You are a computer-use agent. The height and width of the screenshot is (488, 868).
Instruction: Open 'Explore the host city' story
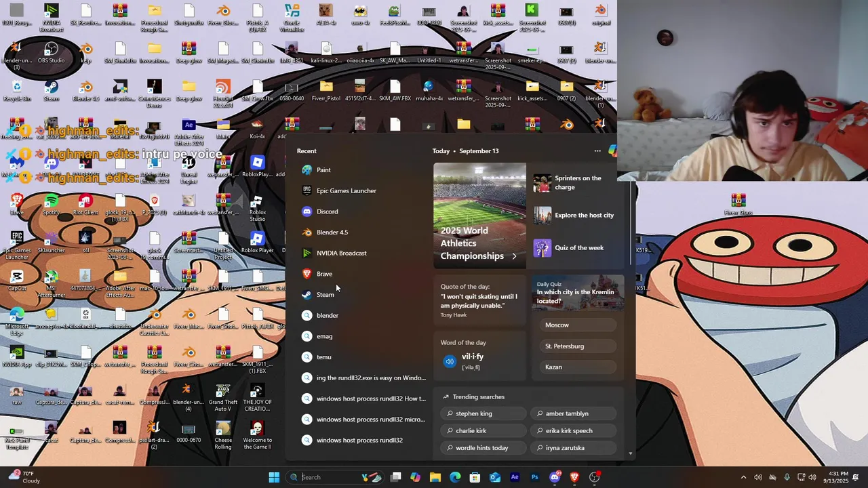coord(578,216)
